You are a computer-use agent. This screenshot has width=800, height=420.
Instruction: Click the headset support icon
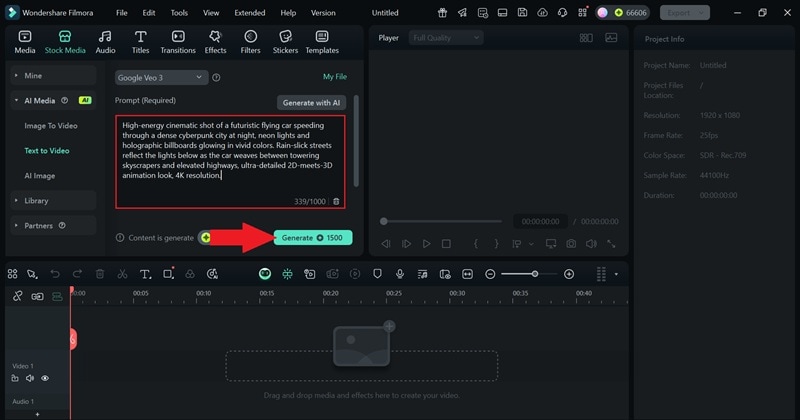pos(562,13)
